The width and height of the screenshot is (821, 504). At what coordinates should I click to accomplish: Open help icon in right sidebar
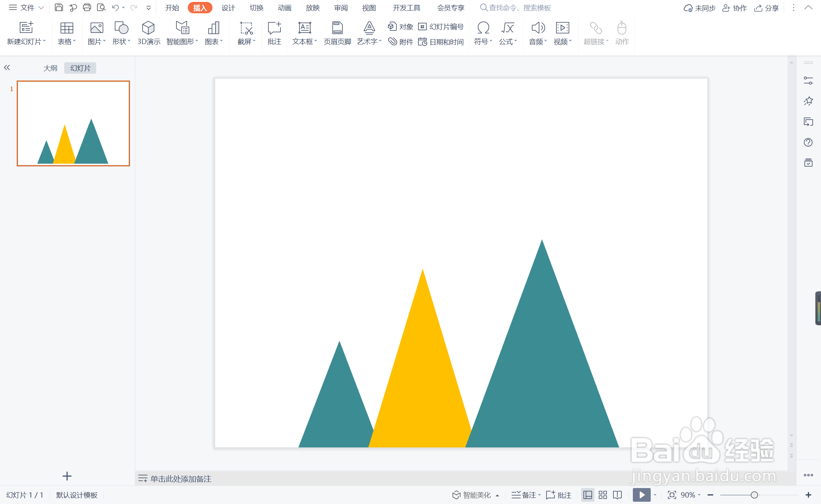click(x=808, y=142)
